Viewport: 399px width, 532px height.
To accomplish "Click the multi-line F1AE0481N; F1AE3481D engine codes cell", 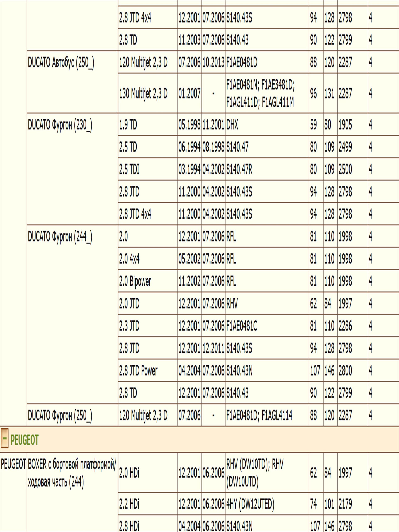I will click(x=267, y=93).
